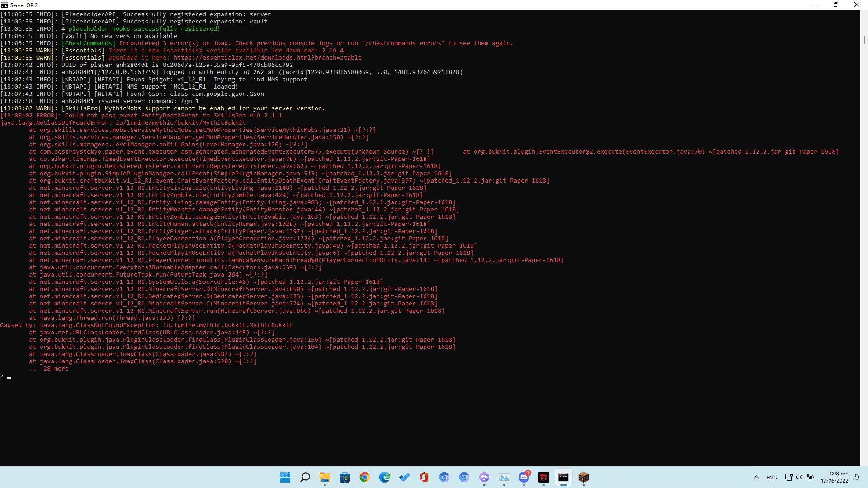Open Microsoft Edge from taskbar
This screenshot has height=488, width=868.
385,477
